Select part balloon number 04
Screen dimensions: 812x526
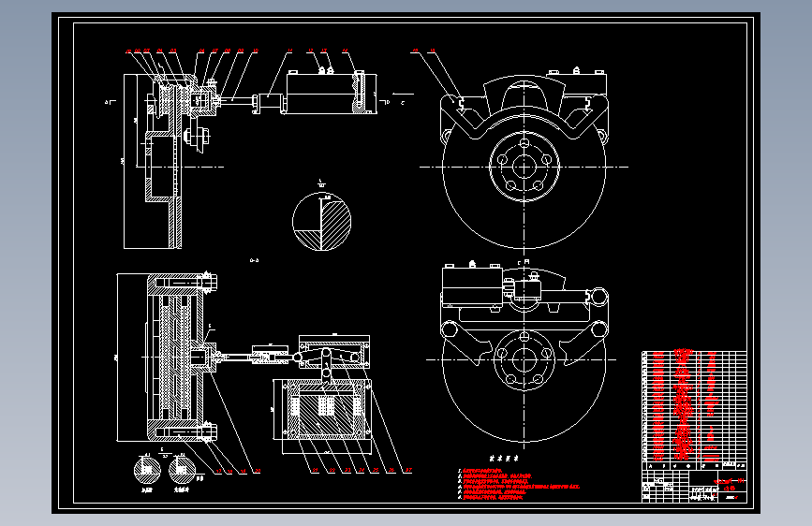point(159,51)
